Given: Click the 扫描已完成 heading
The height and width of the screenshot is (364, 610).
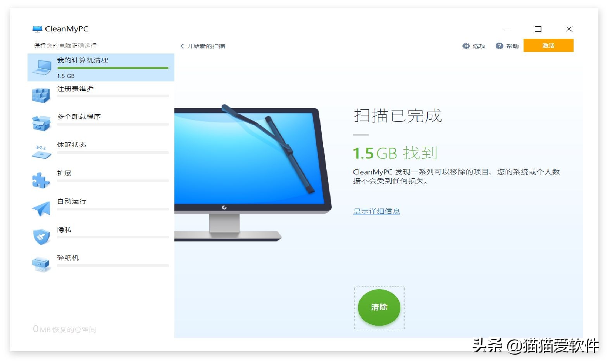Looking at the screenshot, I should click(398, 116).
